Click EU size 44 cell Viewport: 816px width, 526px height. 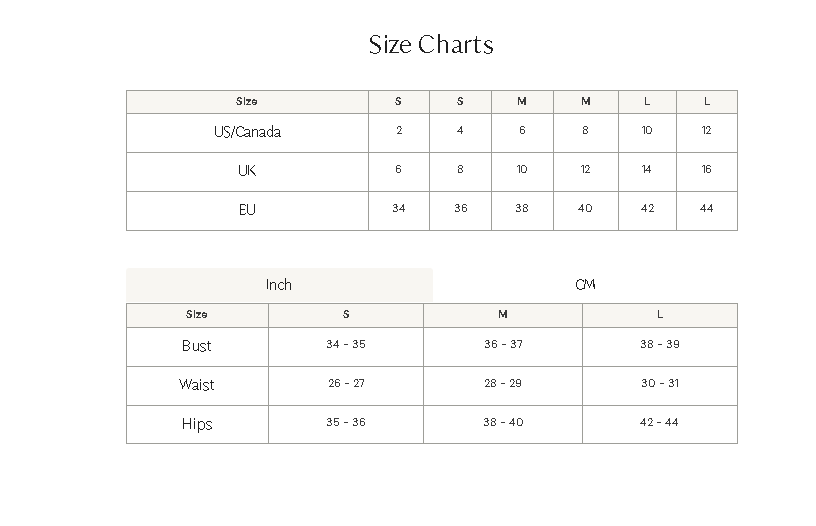coord(707,208)
